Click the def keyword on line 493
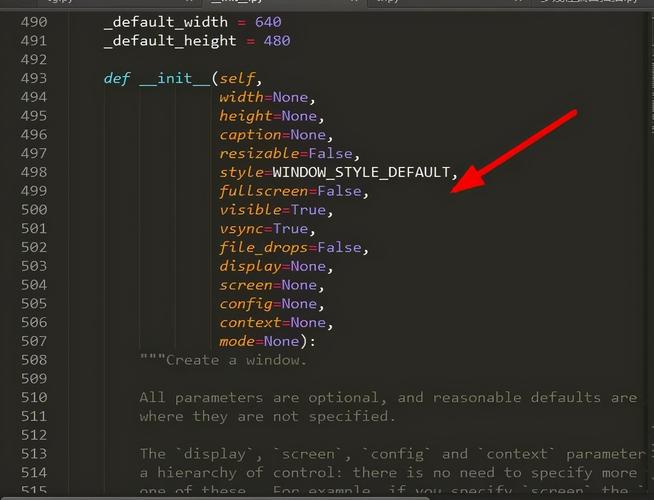This screenshot has height=500, width=654. 117,78
